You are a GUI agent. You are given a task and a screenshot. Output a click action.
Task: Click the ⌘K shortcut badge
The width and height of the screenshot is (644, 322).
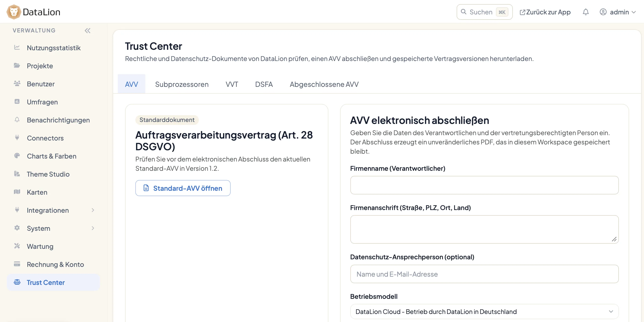(502, 12)
